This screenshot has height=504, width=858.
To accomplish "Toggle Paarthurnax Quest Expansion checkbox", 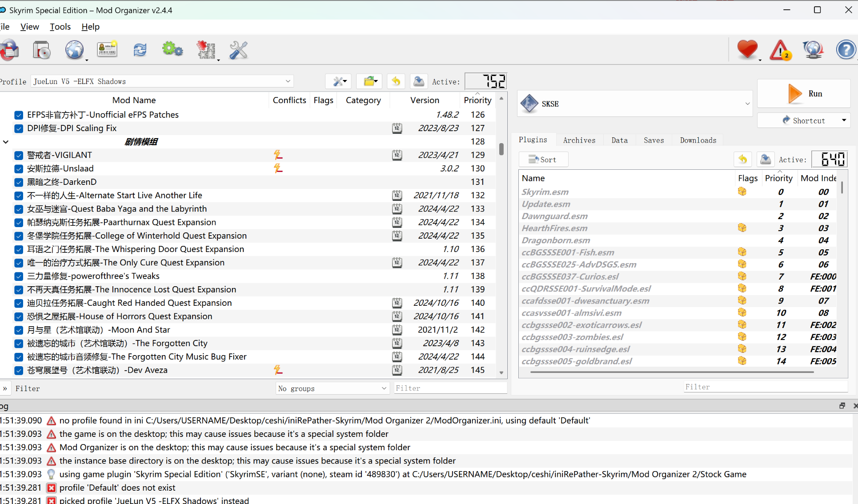I will click(19, 223).
